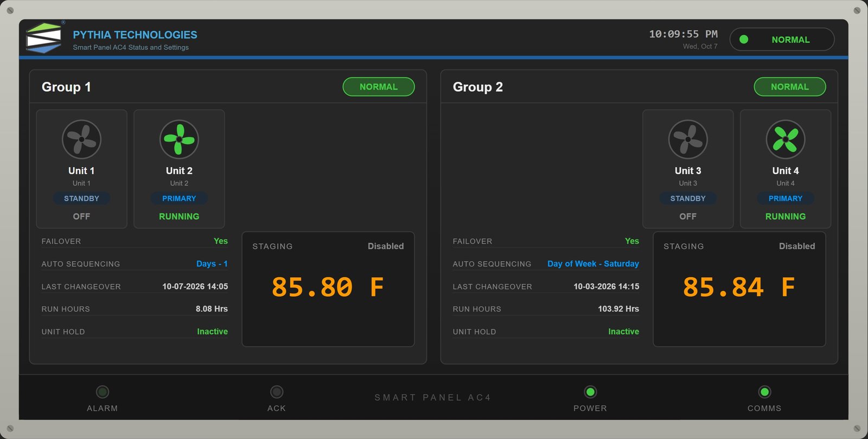Click the ALARM indicator light
Viewport: 868px width, 439px height.
[x=103, y=392]
